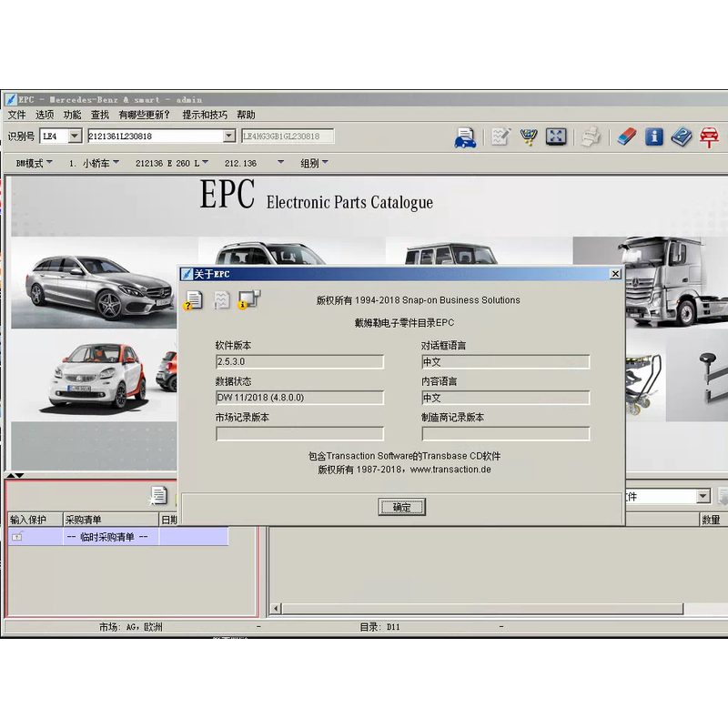The height and width of the screenshot is (728, 728).
Task: Select the eraser icon to clear entries
Action: click(627, 137)
